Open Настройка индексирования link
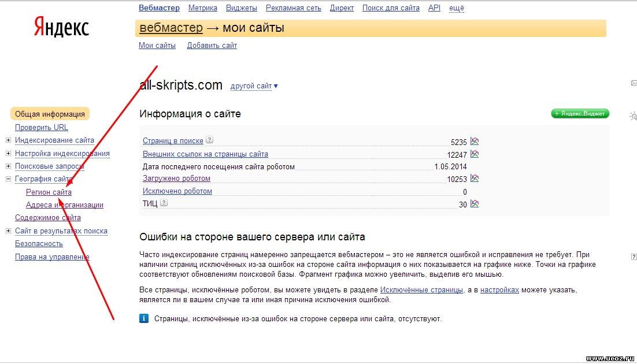 coord(62,154)
